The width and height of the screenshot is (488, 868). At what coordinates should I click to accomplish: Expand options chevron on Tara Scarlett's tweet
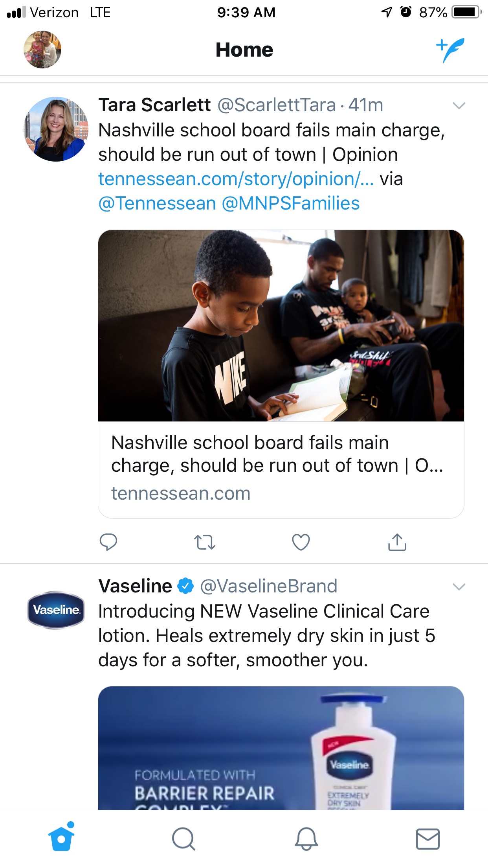[459, 105]
